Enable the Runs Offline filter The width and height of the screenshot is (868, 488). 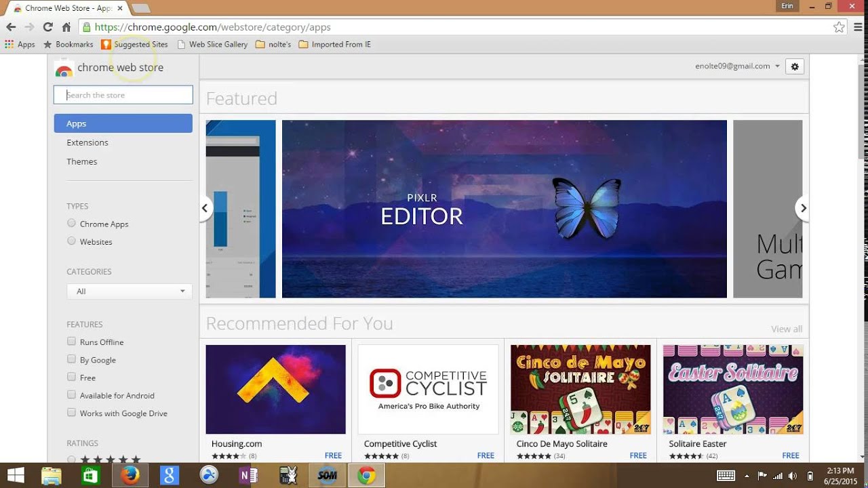click(71, 342)
